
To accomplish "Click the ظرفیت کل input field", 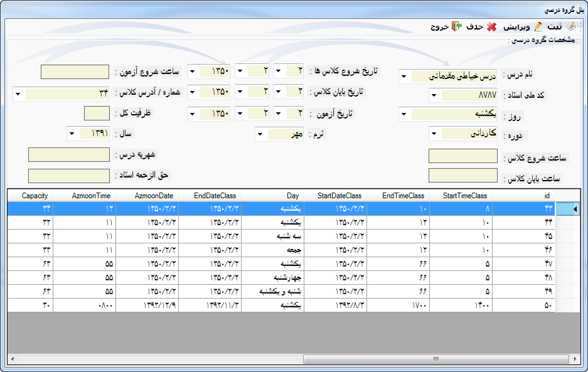I will [x=97, y=114].
